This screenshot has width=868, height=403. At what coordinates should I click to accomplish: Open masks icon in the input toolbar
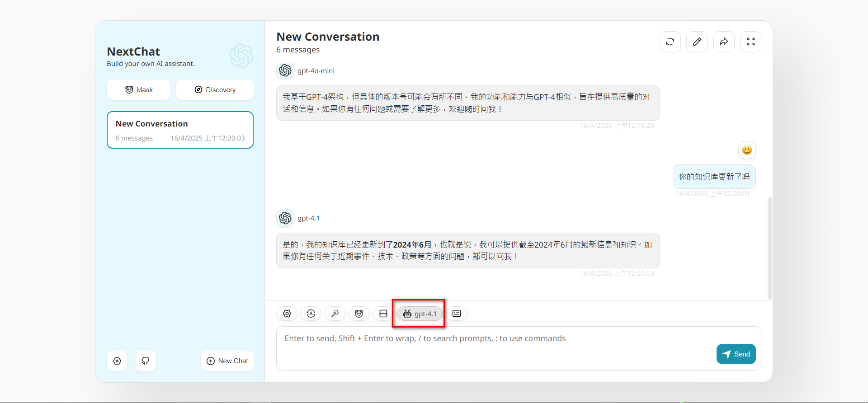pos(359,314)
